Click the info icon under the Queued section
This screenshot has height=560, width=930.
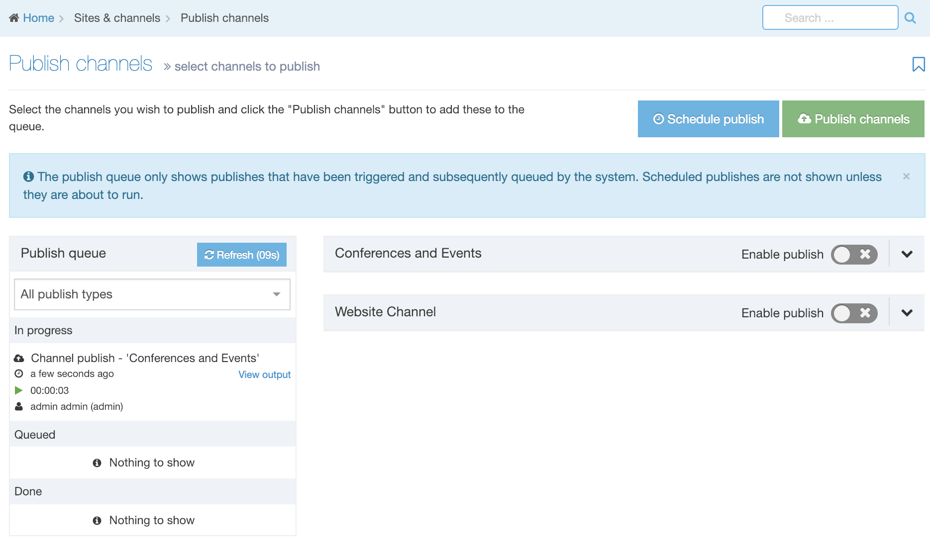coord(98,463)
